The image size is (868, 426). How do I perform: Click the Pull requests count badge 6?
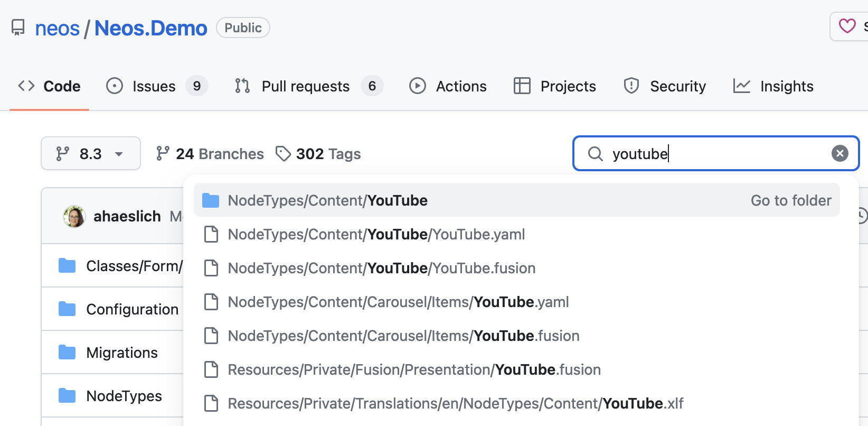pos(372,86)
